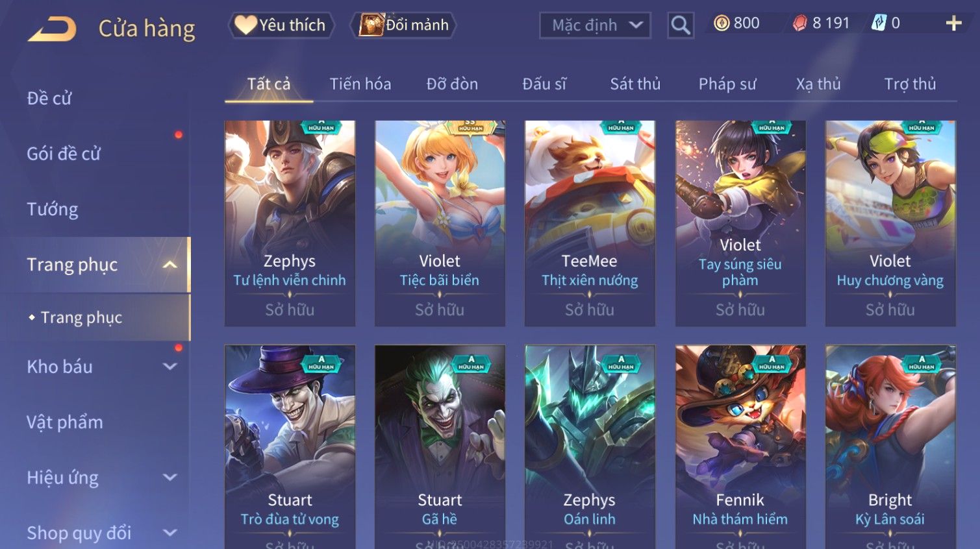Switch to the Sát thủ tab

(x=635, y=84)
